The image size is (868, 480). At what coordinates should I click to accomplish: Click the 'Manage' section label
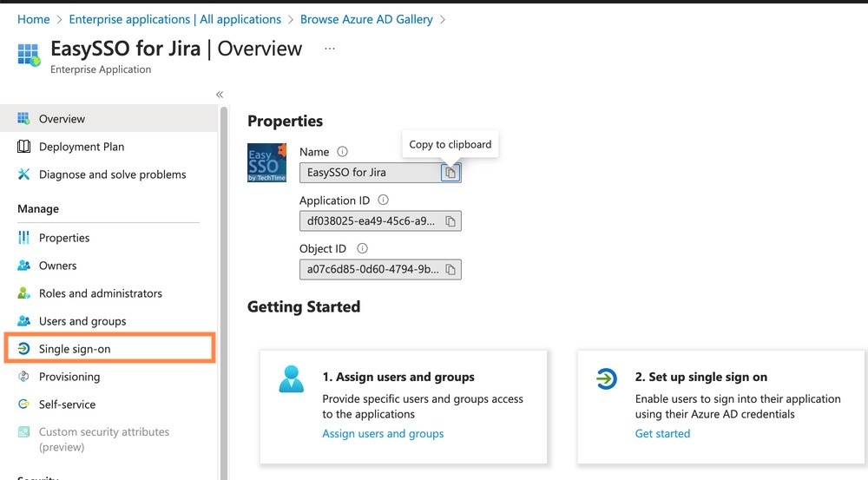pos(38,208)
